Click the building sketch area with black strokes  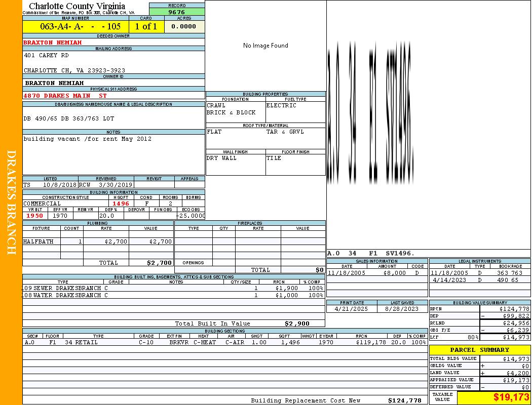coord(371,114)
